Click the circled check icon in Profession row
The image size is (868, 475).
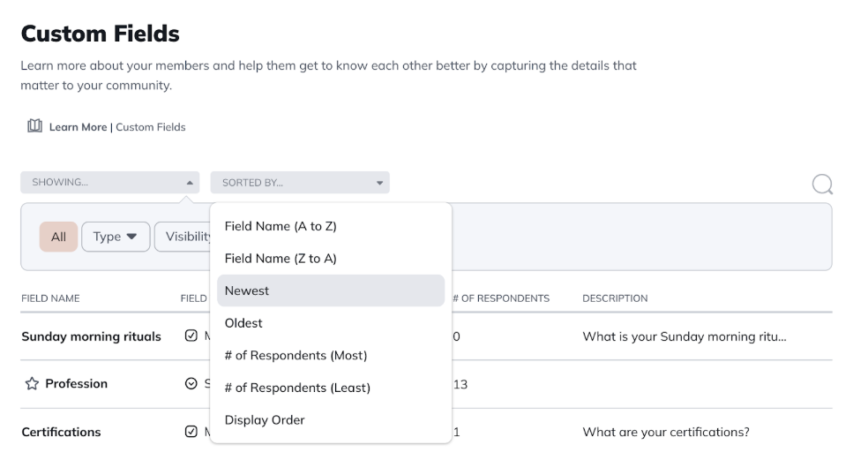pos(191,384)
